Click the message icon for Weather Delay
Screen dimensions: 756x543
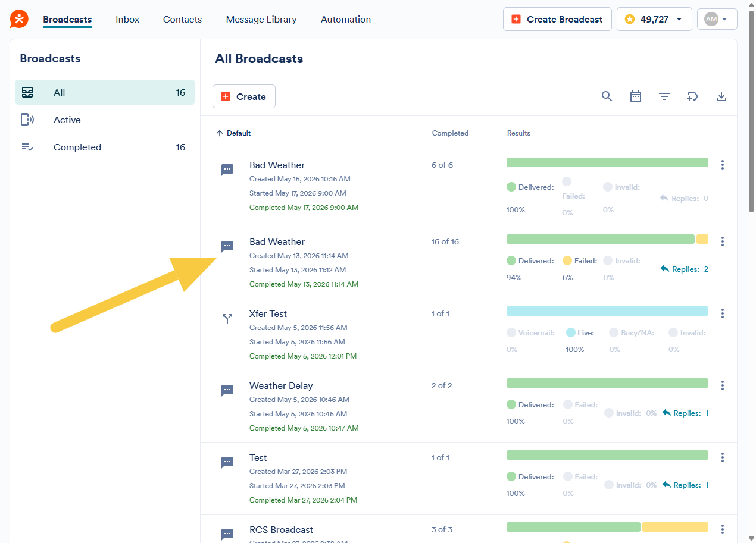coord(227,391)
